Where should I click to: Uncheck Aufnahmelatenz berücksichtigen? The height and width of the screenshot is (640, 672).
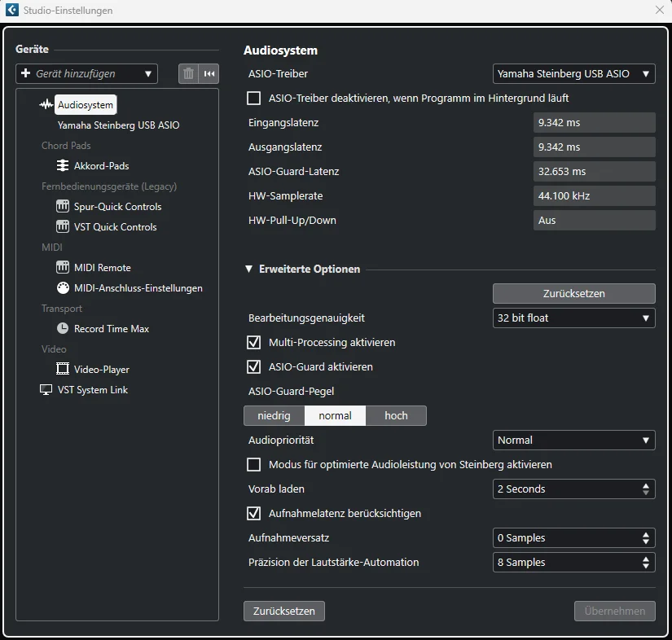coord(253,513)
